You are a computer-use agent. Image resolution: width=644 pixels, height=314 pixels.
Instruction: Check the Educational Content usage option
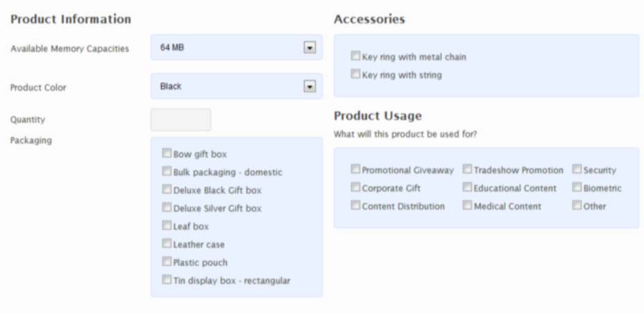point(468,188)
